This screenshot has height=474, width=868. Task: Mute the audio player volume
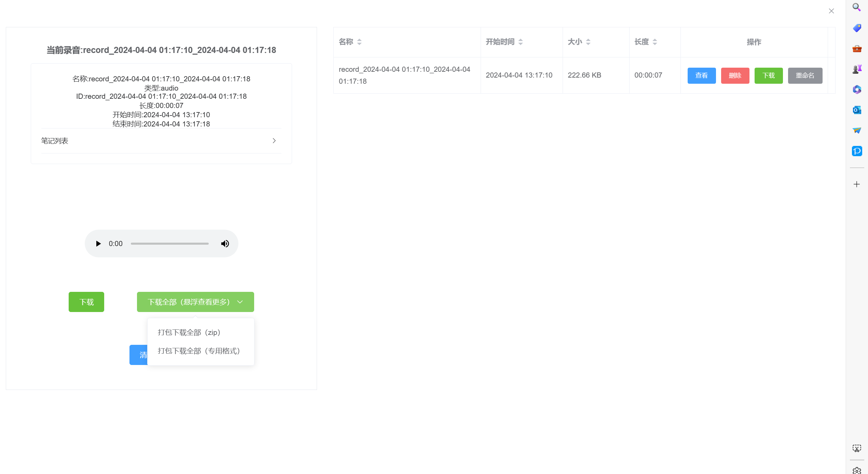pos(225,244)
